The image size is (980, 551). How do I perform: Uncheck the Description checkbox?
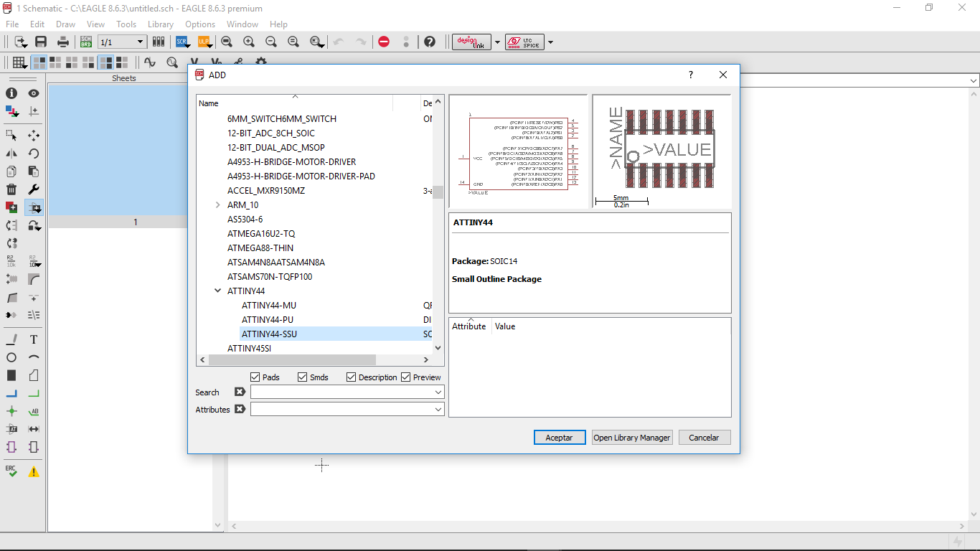point(351,377)
